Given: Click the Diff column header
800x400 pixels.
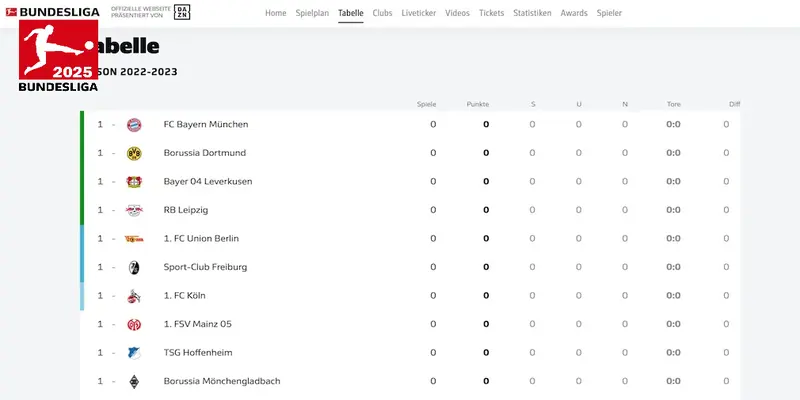Looking at the screenshot, I should coord(734,105).
